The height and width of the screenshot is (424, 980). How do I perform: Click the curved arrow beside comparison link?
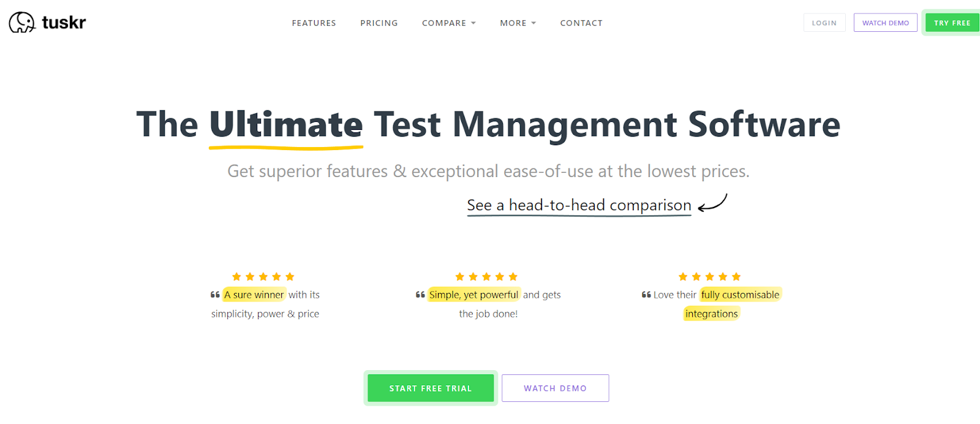pos(712,203)
